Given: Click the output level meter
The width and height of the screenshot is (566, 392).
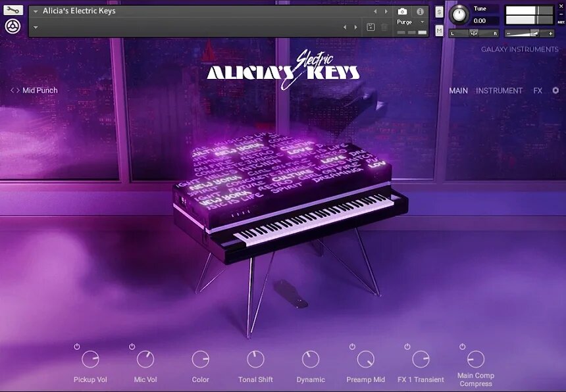Looking at the screenshot, I should coord(529,14).
